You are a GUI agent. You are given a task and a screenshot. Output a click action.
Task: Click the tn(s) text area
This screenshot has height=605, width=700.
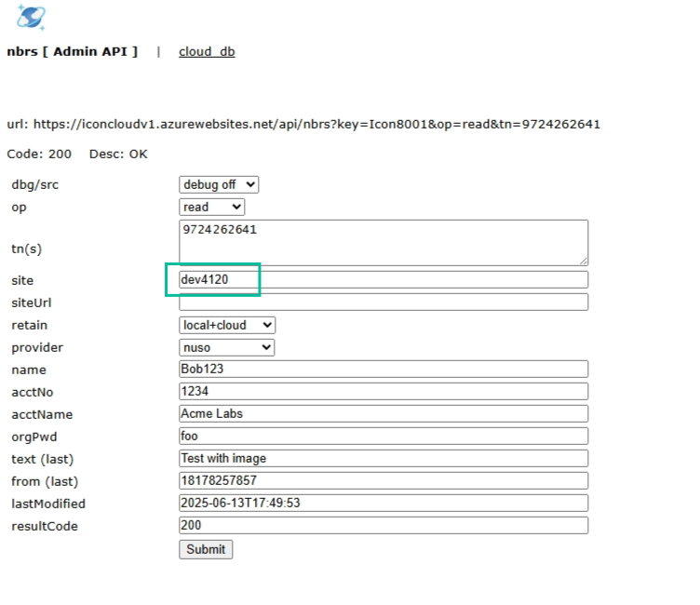[x=383, y=242]
